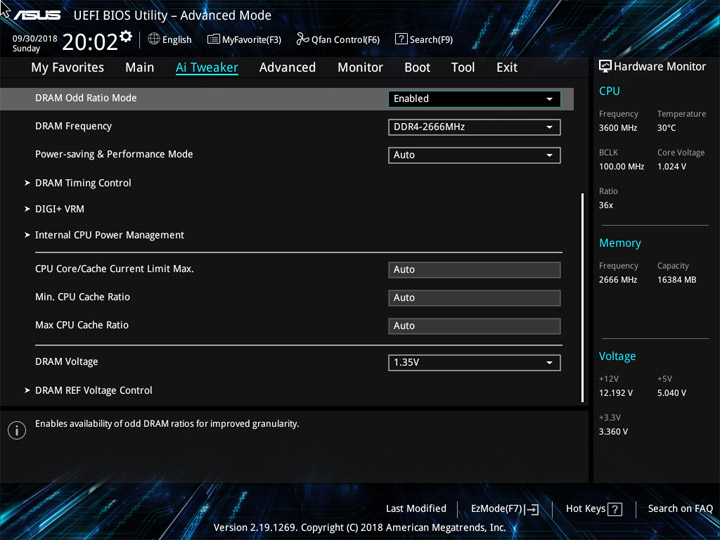Screen dimensions: 720x540
Task: Click the settings list vertical scrollbar
Action: (583, 298)
